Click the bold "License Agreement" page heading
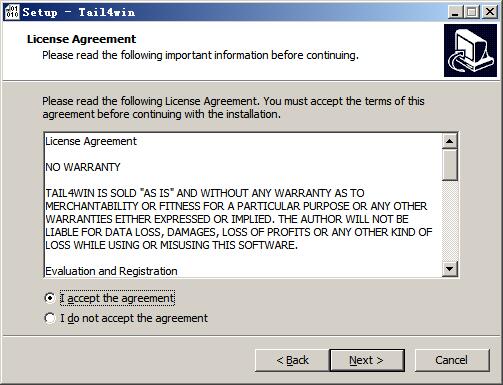The image size is (503, 385). point(81,39)
